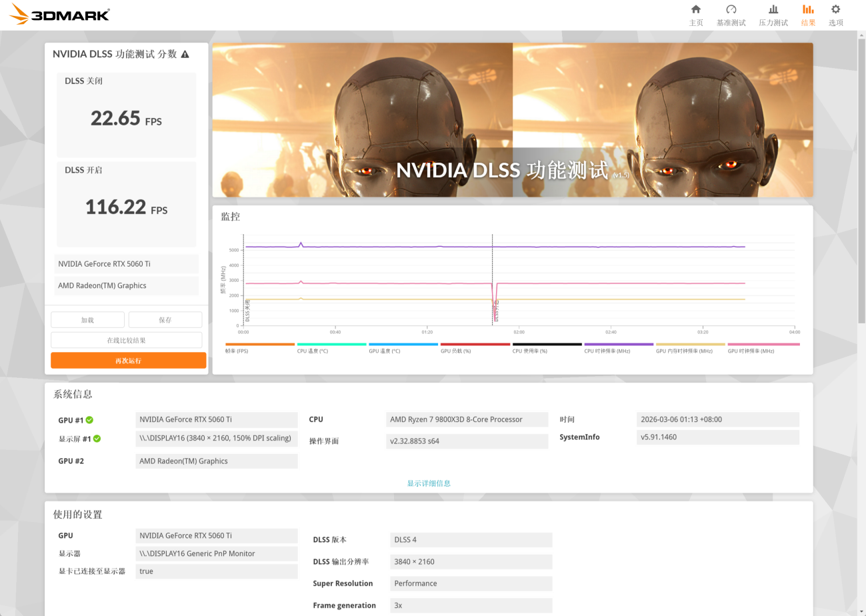Screen dimensions: 866x616
Task: Open Benchmarks (基准测试) gauge icon
Action: coord(731,10)
